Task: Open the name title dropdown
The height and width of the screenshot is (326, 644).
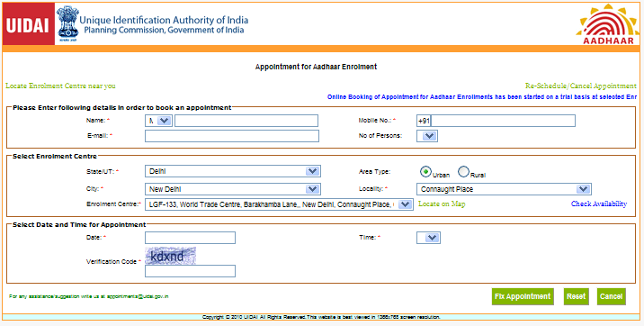Action: click(x=158, y=121)
